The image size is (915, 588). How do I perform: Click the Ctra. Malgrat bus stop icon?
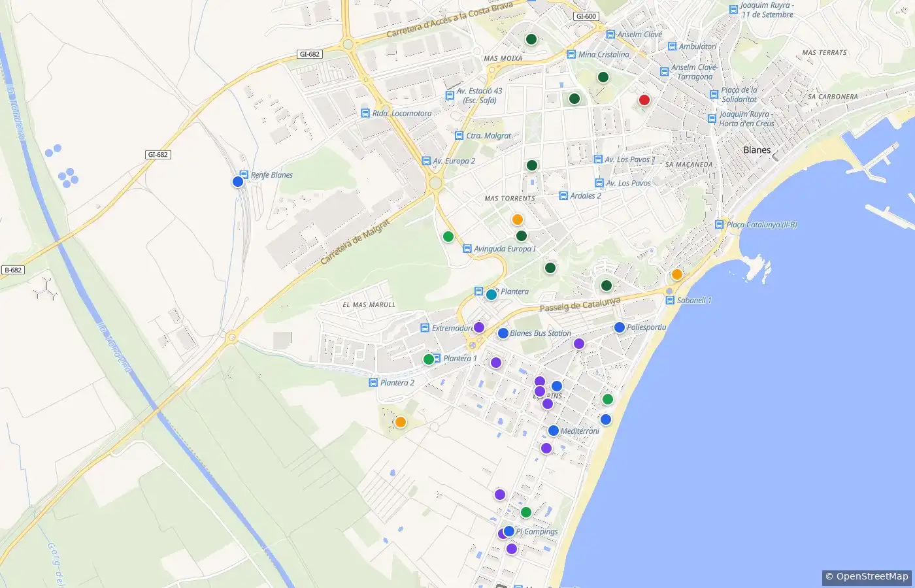[459, 135]
